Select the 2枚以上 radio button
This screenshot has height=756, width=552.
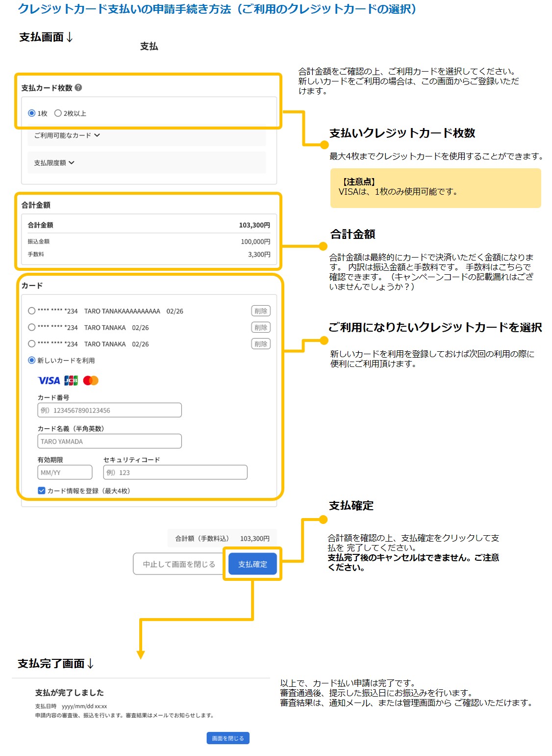58,113
